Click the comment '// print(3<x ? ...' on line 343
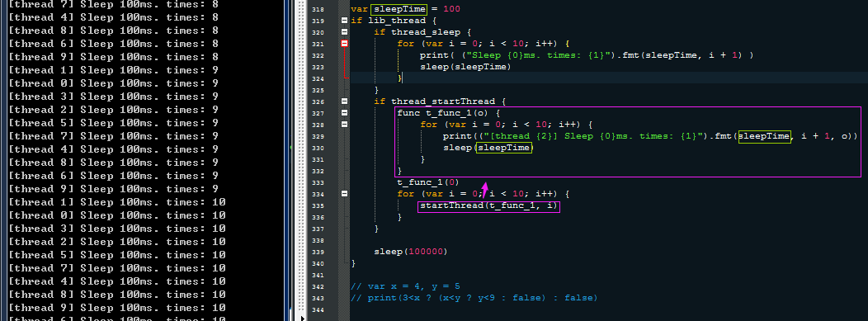The height and width of the screenshot is (321, 868). click(474, 298)
